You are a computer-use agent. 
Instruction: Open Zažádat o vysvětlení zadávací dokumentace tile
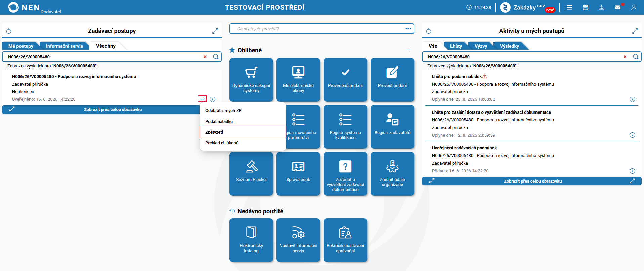345,174
